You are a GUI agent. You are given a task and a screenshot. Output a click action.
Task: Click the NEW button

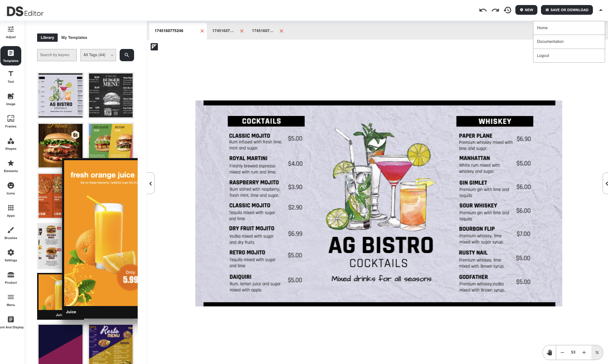(x=526, y=10)
